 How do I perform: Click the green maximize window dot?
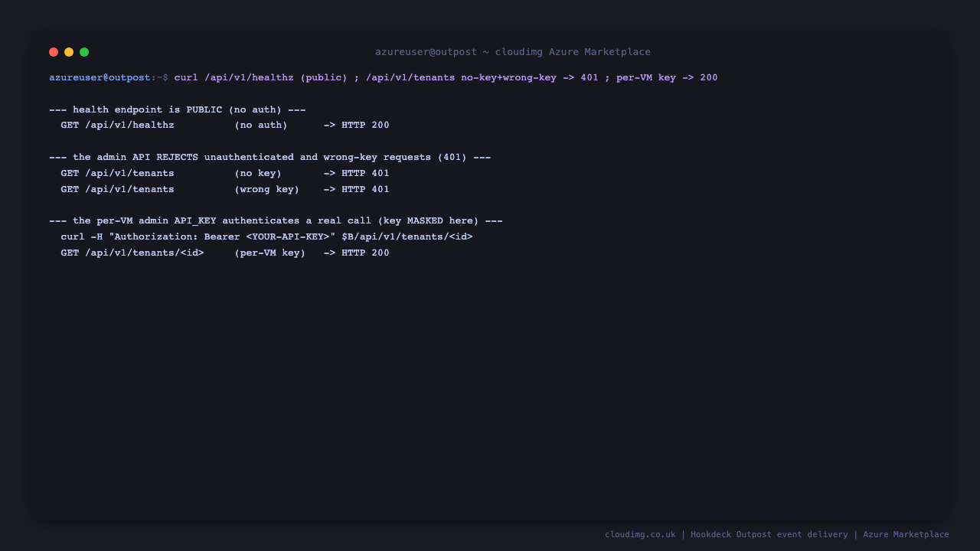click(84, 52)
